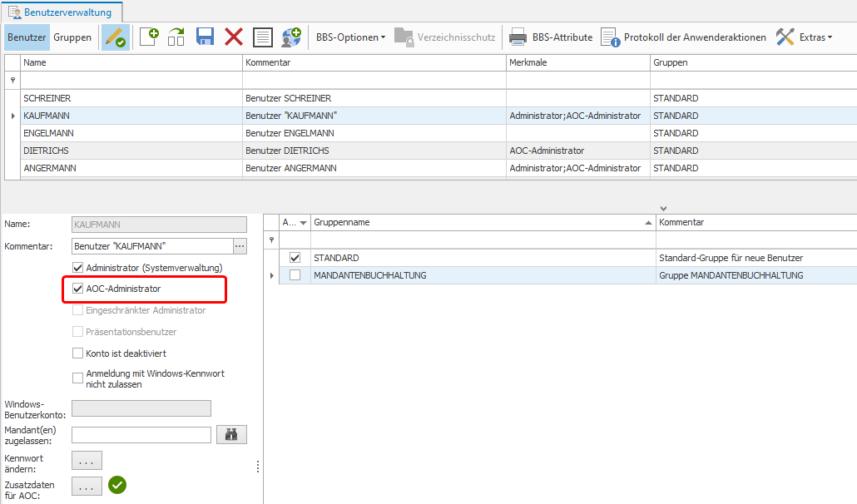Open Zusatzdaten für AOC ellipsis button
Screen dimensions: 857x504
point(87,486)
